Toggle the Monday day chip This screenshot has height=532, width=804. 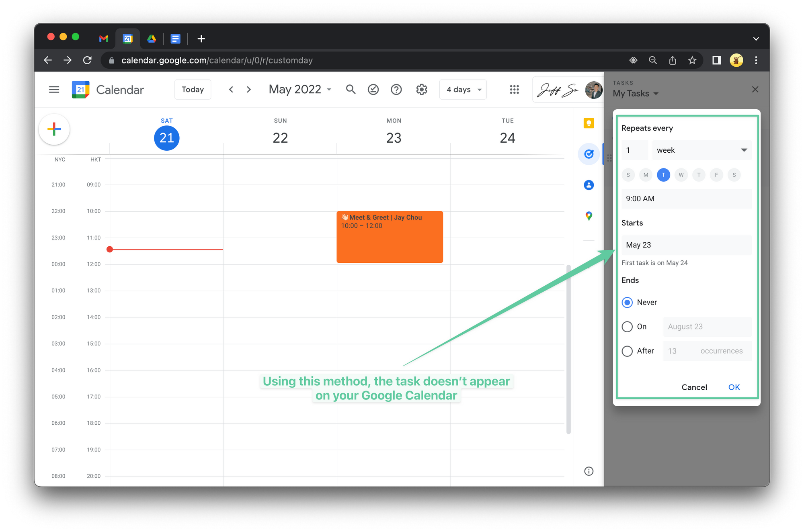click(x=646, y=175)
